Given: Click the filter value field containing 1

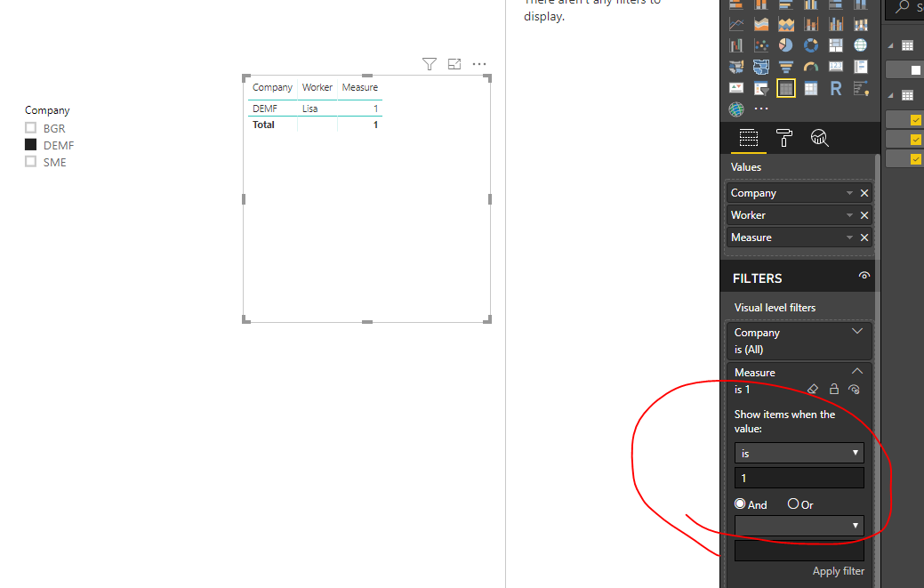Looking at the screenshot, I should click(799, 478).
